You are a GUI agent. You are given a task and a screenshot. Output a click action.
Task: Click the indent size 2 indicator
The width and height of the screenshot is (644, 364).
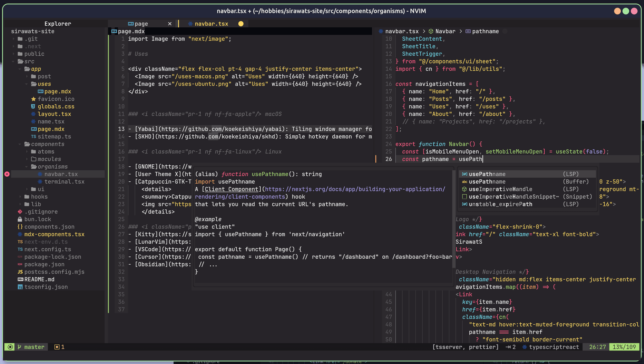coord(511,347)
